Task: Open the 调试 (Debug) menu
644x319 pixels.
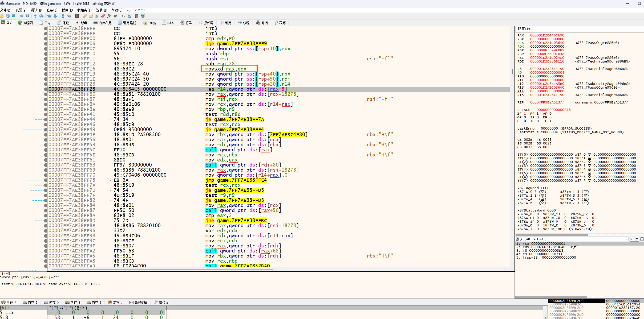Action: coord(36,10)
